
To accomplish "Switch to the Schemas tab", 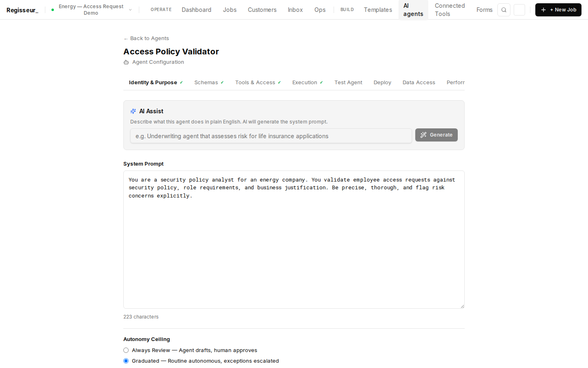I will coord(209,83).
